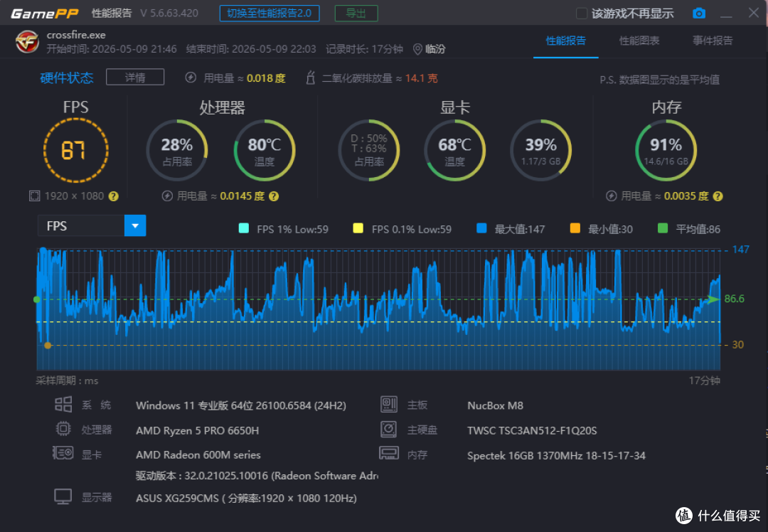Click the ASUS XG259CMS monitor text
The height and width of the screenshot is (532, 768).
tap(246, 498)
